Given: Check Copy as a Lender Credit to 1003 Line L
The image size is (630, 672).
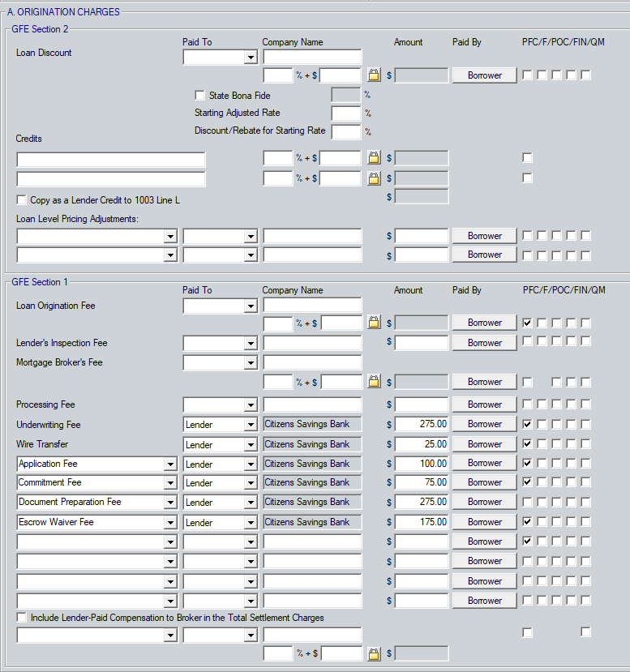Looking at the screenshot, I should (22, 200).
